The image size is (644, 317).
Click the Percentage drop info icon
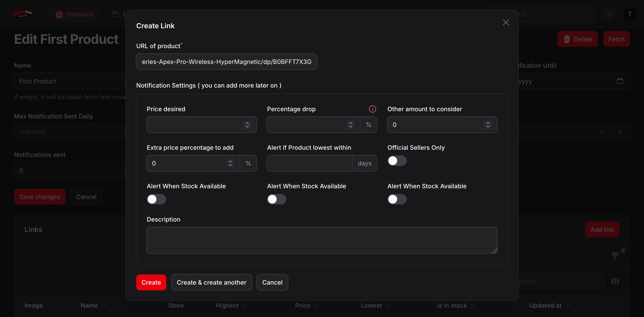[x=372, y=109]
